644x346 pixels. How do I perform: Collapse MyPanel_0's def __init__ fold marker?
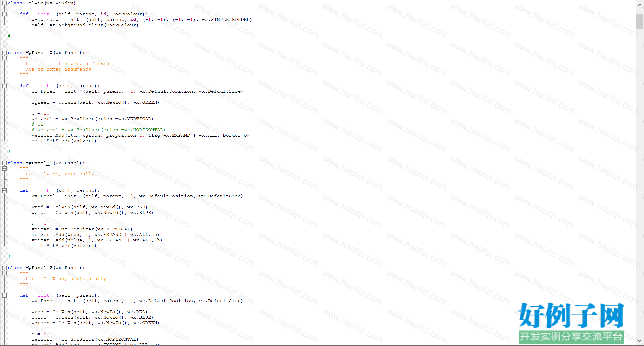(x=5, y=86)
